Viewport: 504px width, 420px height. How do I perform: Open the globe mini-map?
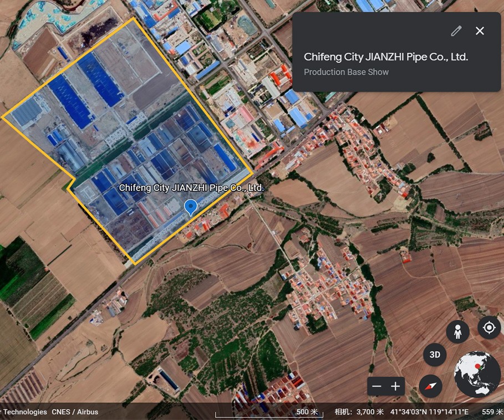coord(477,375)
